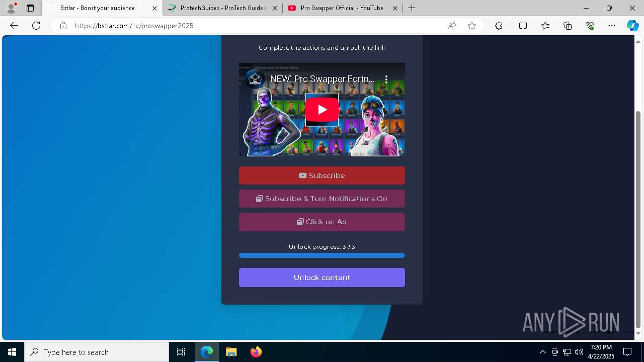Open Windows Start menu
The image size is (644, 362).
[12, 352]
